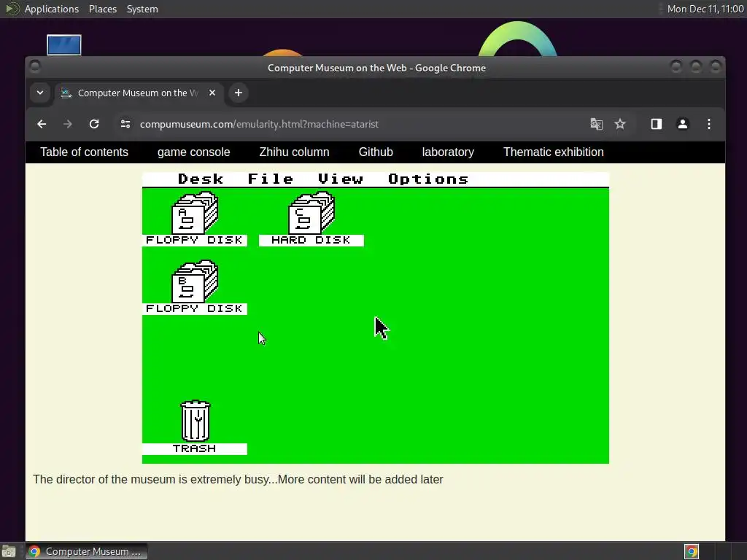Open the Places system menu
Screen dimensions: 747x560
[103, 9]
